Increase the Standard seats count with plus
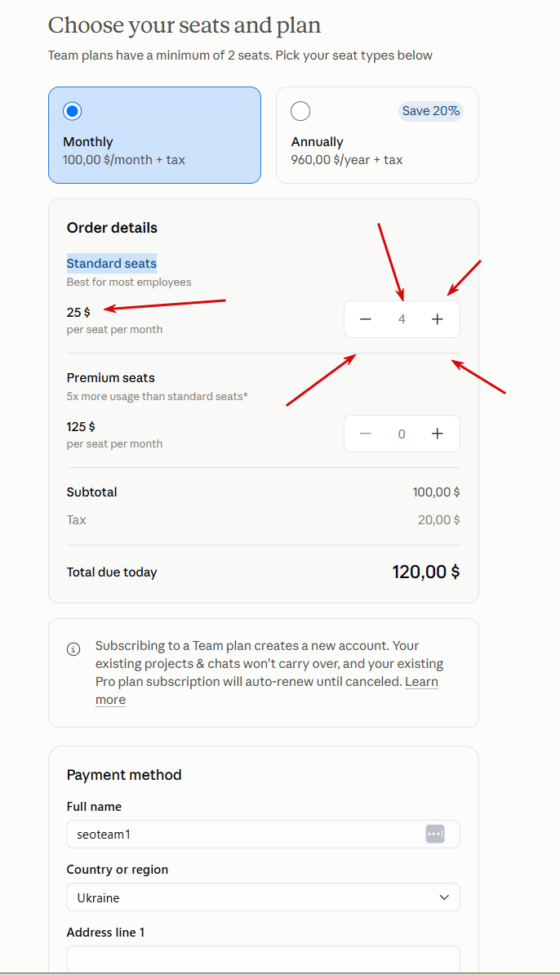 [438, 319]
